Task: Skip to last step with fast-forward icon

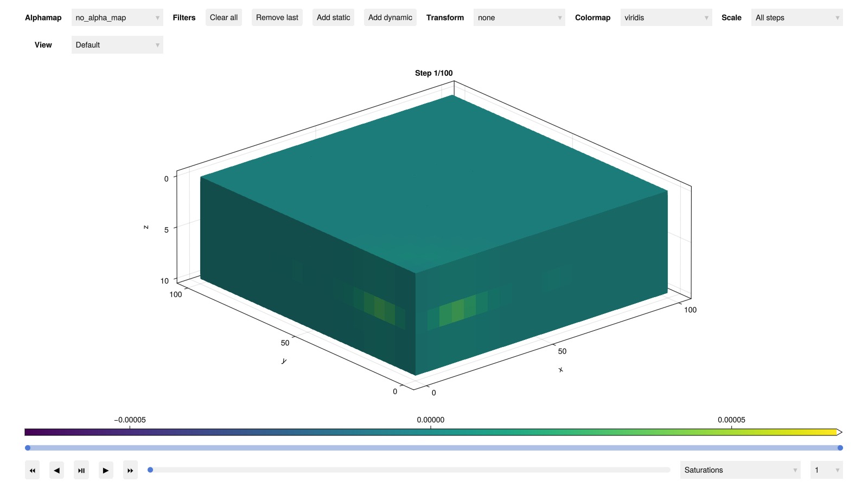Action: click(130, 470)
